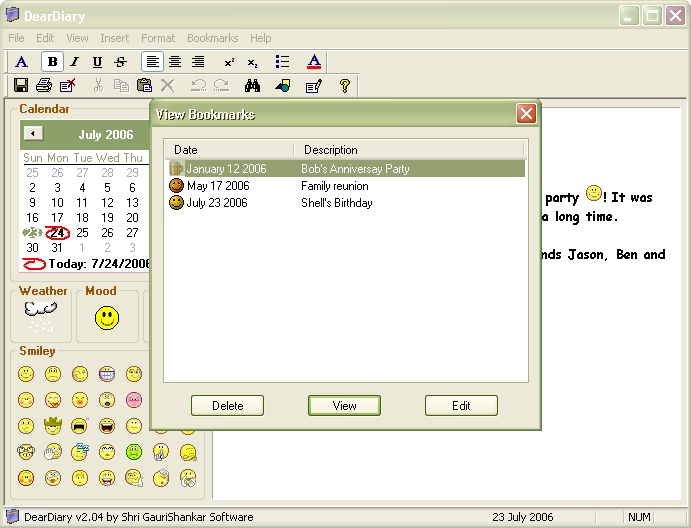Sort bookmarks by the Description column header
691x528 pixels.
point(409,150)
